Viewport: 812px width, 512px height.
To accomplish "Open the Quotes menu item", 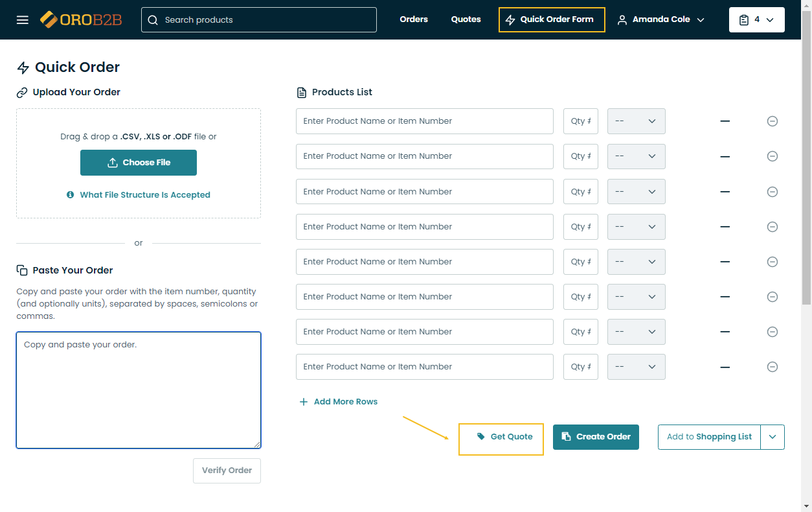I will point(466,19).
